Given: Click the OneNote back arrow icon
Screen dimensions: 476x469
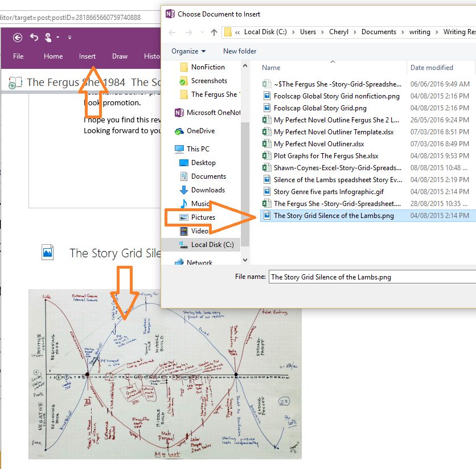Looking at the screenshot, I should pos(18,38).
